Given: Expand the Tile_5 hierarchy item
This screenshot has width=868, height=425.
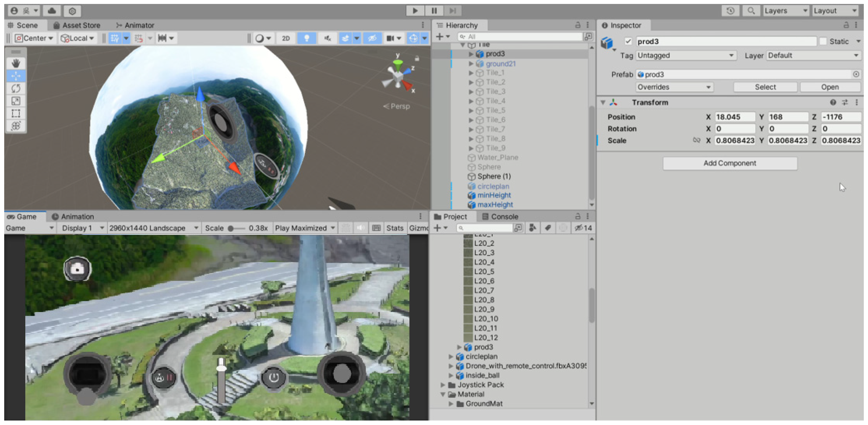Looking at the screenshot, I should [471, 111].
